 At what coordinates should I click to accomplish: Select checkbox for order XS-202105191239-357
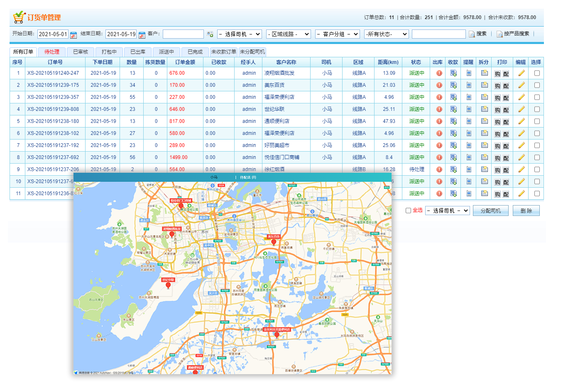(537, 97)
